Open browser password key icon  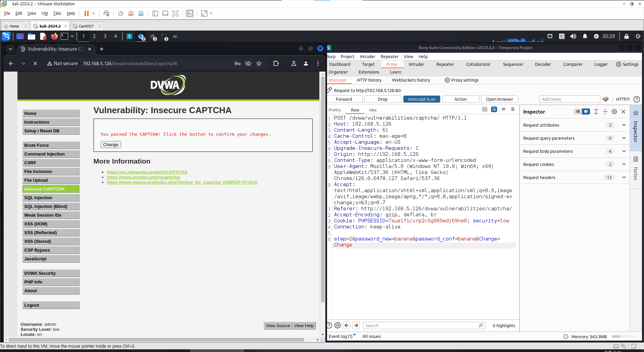[x=237, y=63]
